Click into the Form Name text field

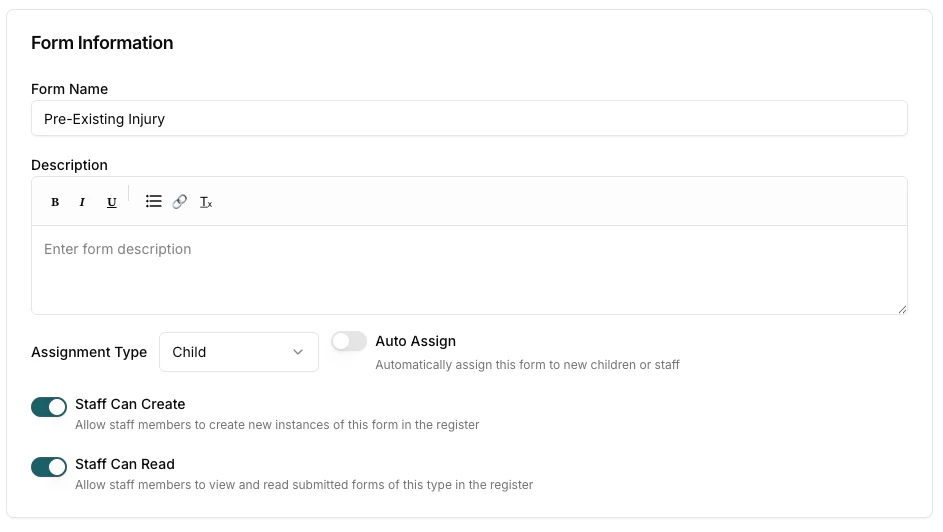(x=469, y=118)
